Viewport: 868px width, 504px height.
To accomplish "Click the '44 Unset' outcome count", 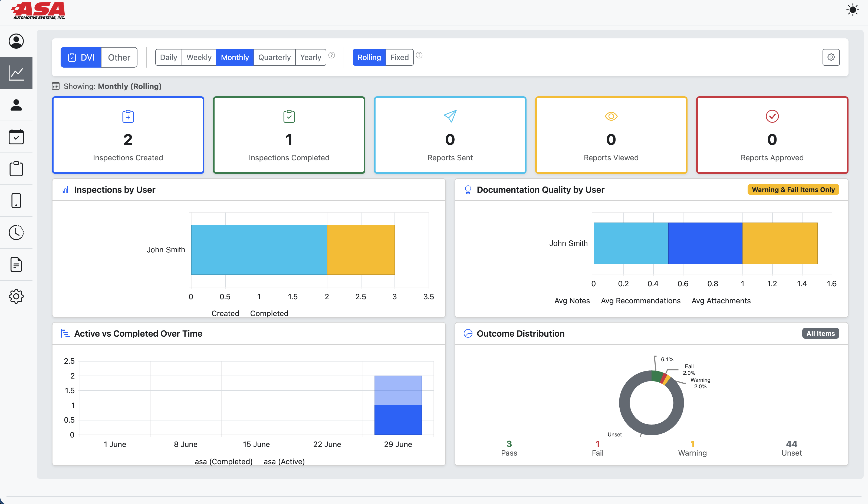I will pyautogui.click(x=791, y=448).
